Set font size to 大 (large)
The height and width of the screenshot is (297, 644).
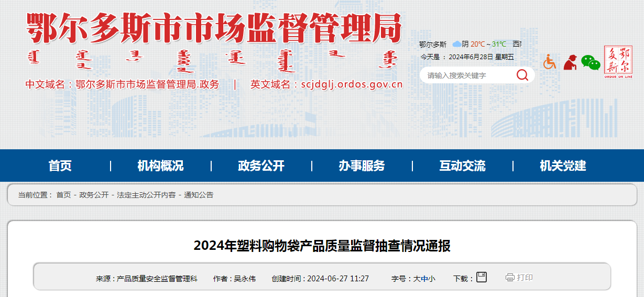[x=417, y=279]
